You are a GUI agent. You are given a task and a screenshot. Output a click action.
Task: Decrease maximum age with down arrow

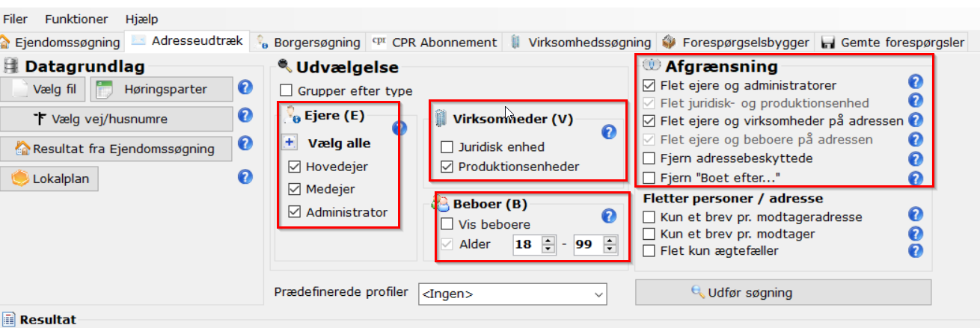tap(610, 249)
